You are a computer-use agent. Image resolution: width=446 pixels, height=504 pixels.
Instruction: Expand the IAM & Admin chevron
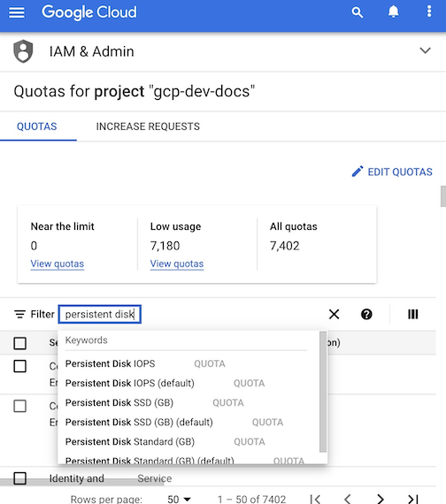(x=425, y=50)
